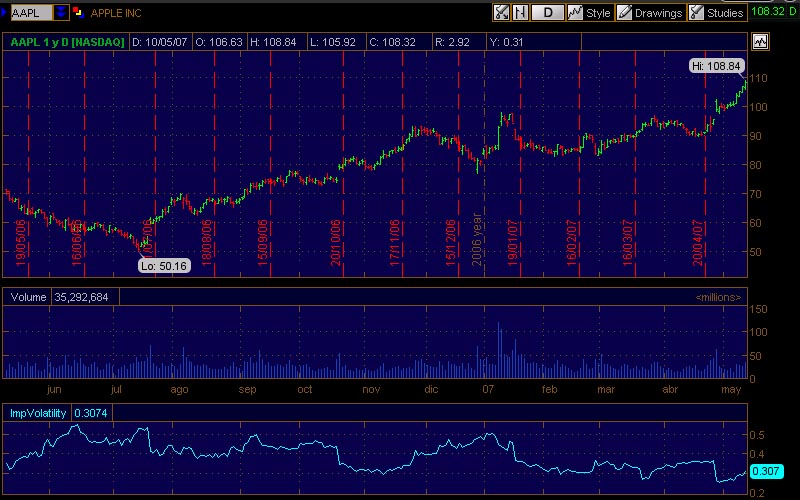
Task: Click the O: 106.63 open value
Action: click(x=219, y=42)
